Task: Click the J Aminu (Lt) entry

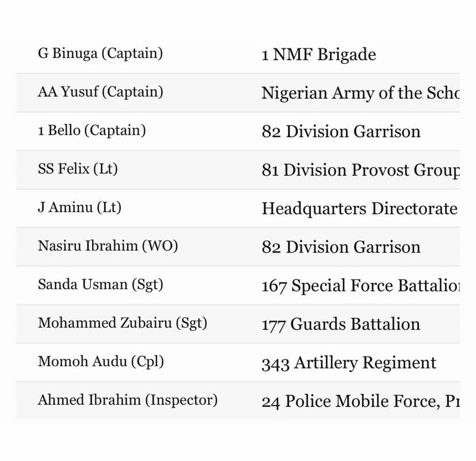Action: point(79,208)
